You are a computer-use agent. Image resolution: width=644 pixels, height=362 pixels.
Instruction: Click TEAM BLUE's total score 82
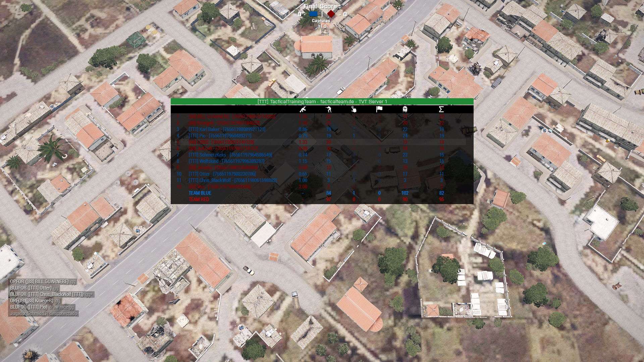point(441,193)
